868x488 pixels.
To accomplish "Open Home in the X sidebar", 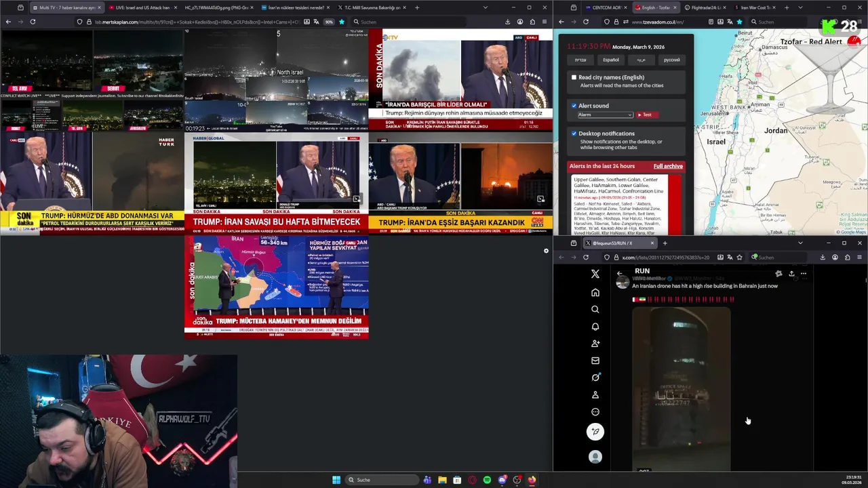I will (x=595, y=292).
